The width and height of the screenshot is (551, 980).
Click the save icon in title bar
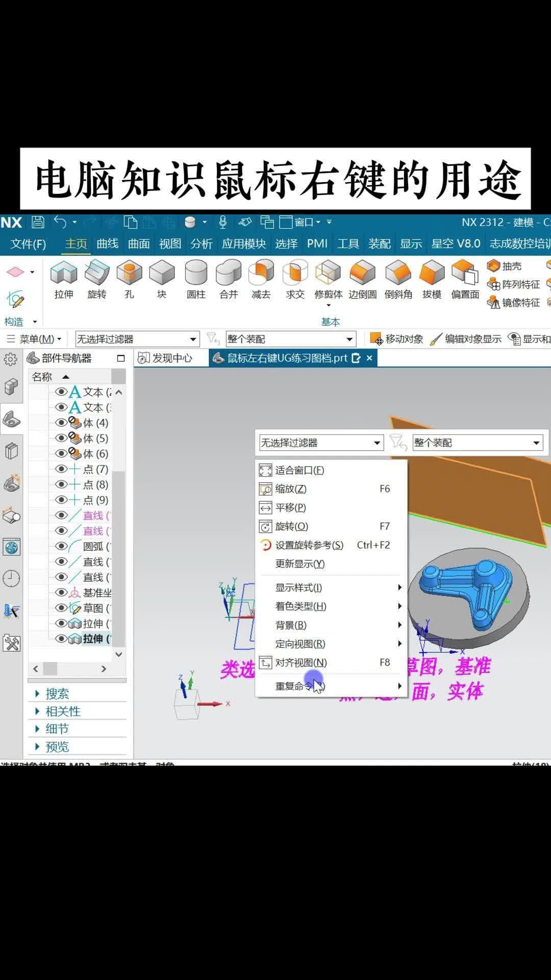[x=38, y=222]
